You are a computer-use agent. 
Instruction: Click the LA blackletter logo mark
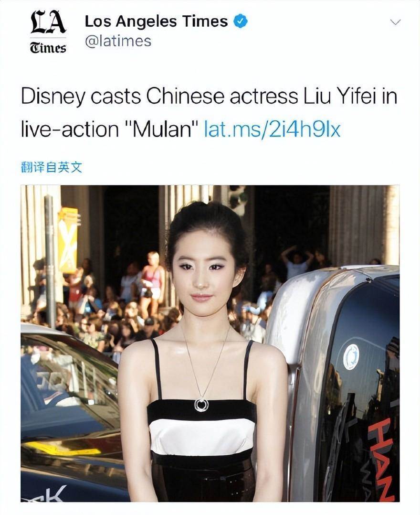tap(48, 22)
